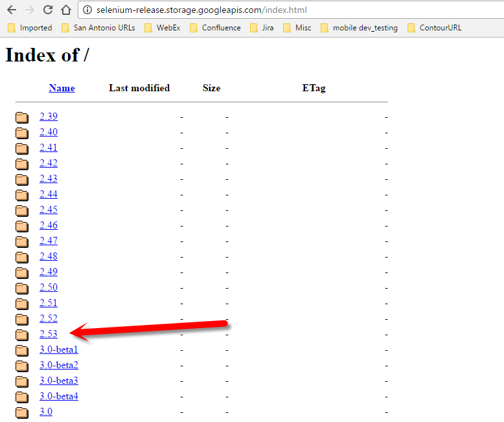The height and width of the screenshot is (422, 504).
Task: Open the 2.41 directory link
Action: tap(49, 148)
